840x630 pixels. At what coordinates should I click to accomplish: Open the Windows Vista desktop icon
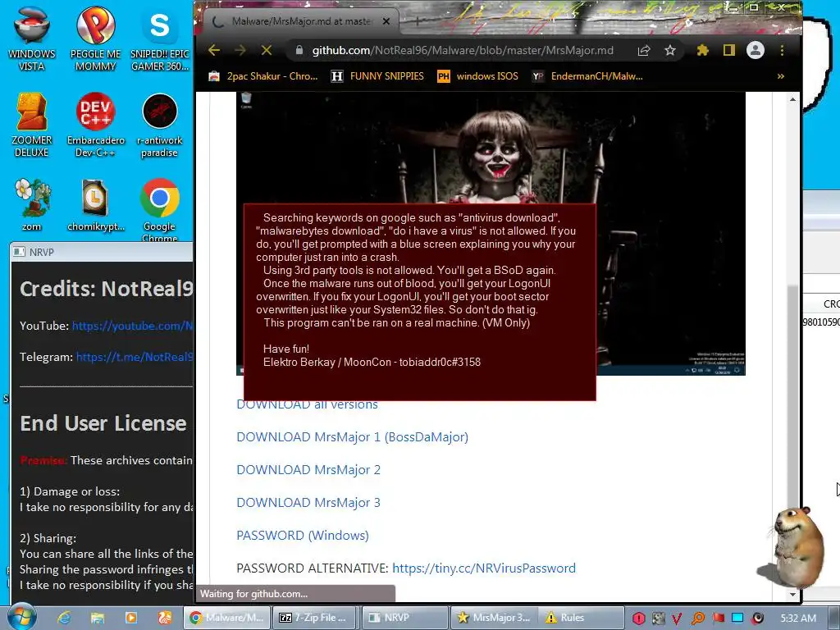tap(32, 39)
